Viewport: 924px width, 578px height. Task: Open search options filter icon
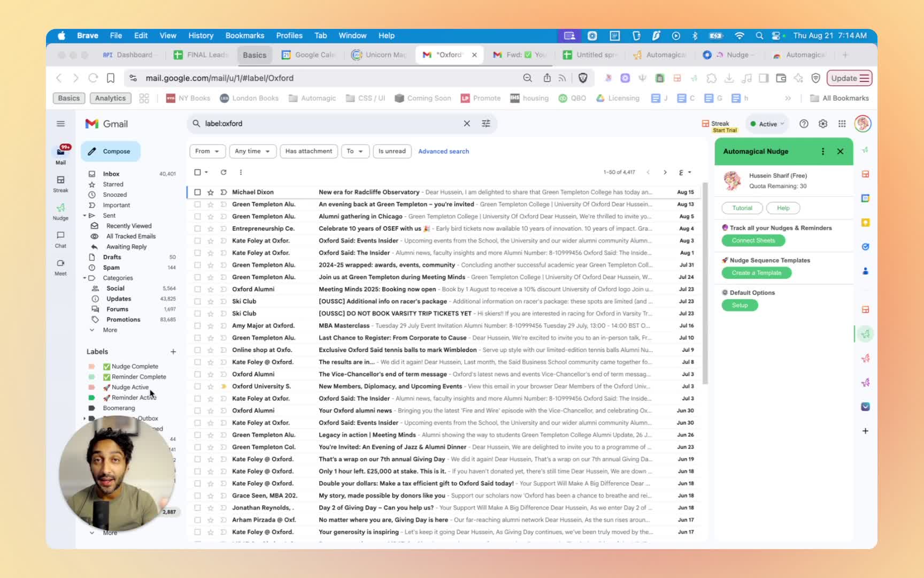[x=486, y=124]
